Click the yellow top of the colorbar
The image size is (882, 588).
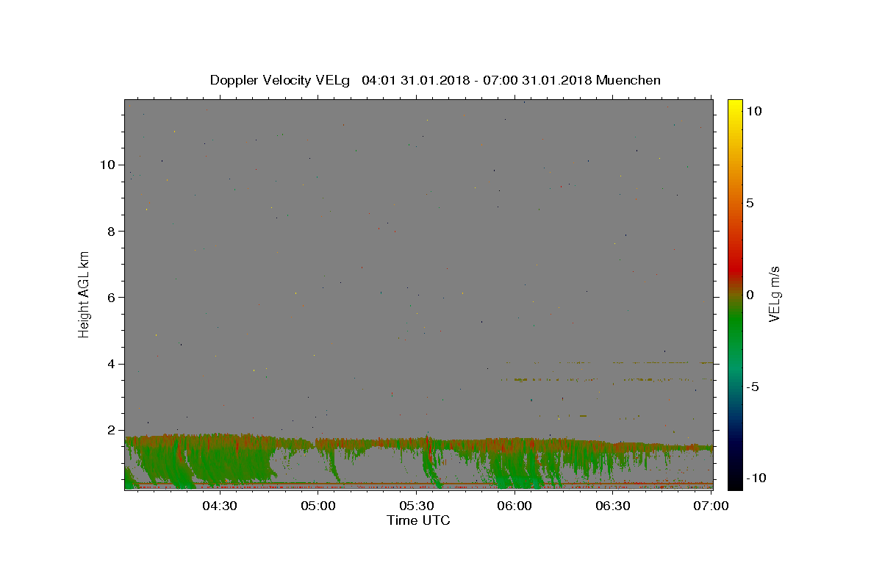pos(735,107)
